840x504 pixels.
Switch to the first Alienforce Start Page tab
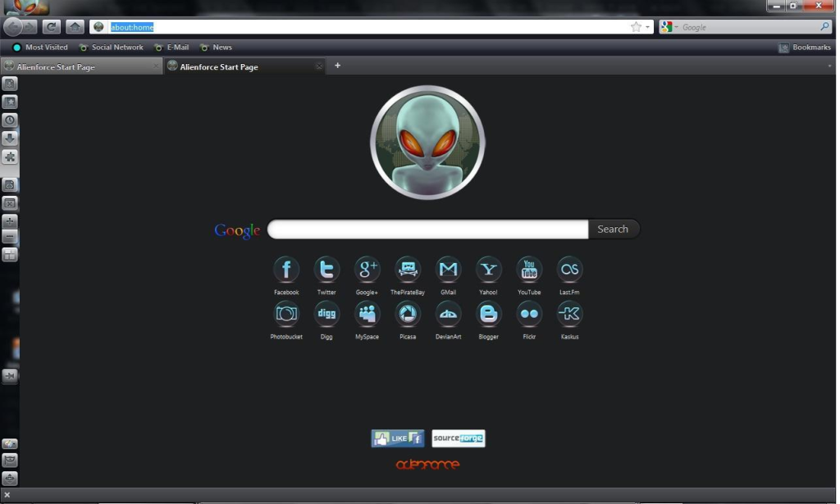point(78,67)
